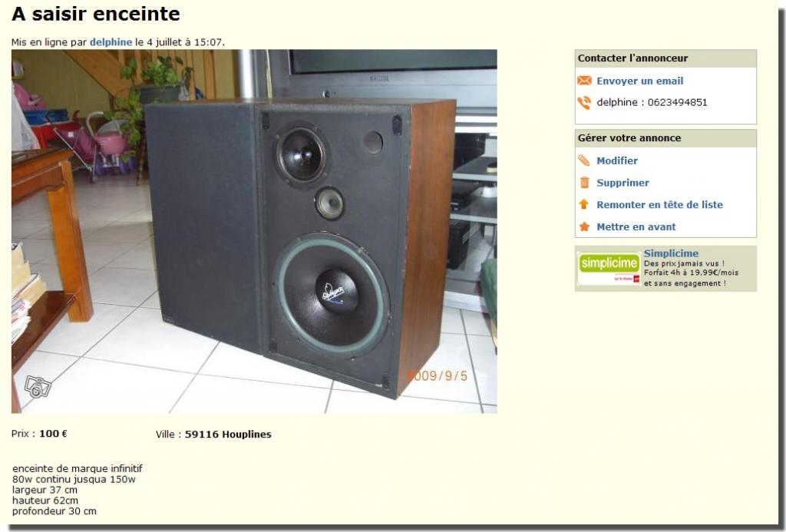This screenshot has width=786, height=532.
Task: Click the green Simplicime logo
Action: coord(609,268)
